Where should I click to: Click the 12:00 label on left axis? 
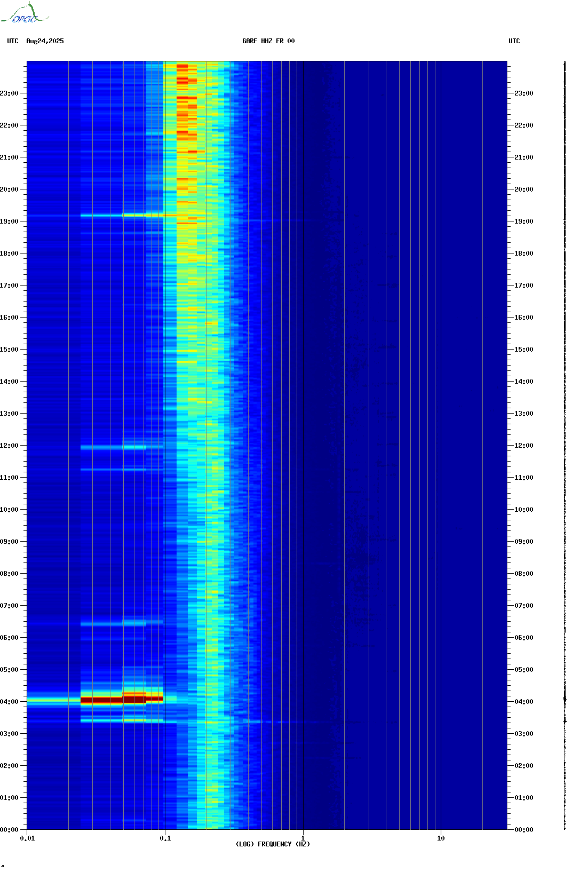click(x=9, y=446)
